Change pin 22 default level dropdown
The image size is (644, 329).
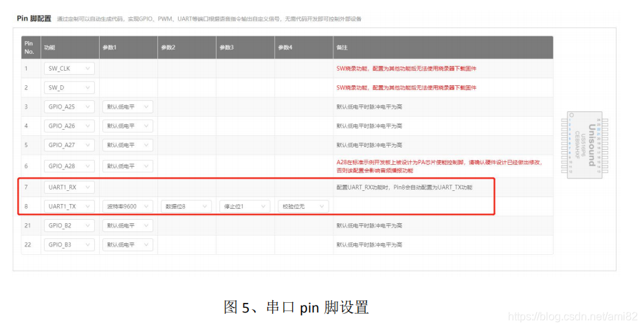128,245
